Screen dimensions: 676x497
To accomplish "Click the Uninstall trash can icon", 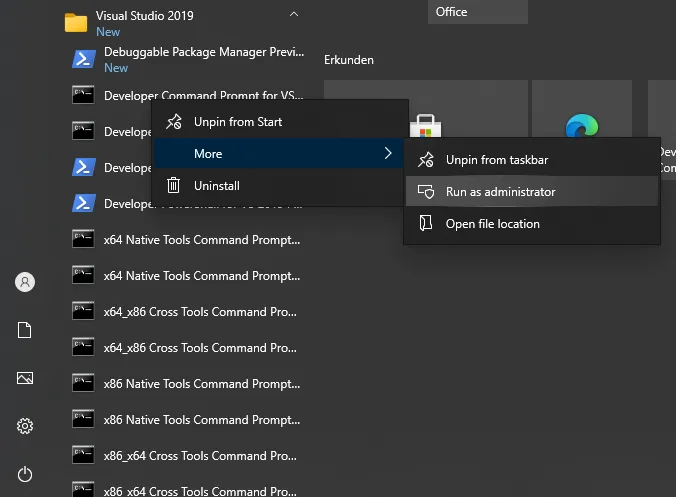I will pos(174,186).
